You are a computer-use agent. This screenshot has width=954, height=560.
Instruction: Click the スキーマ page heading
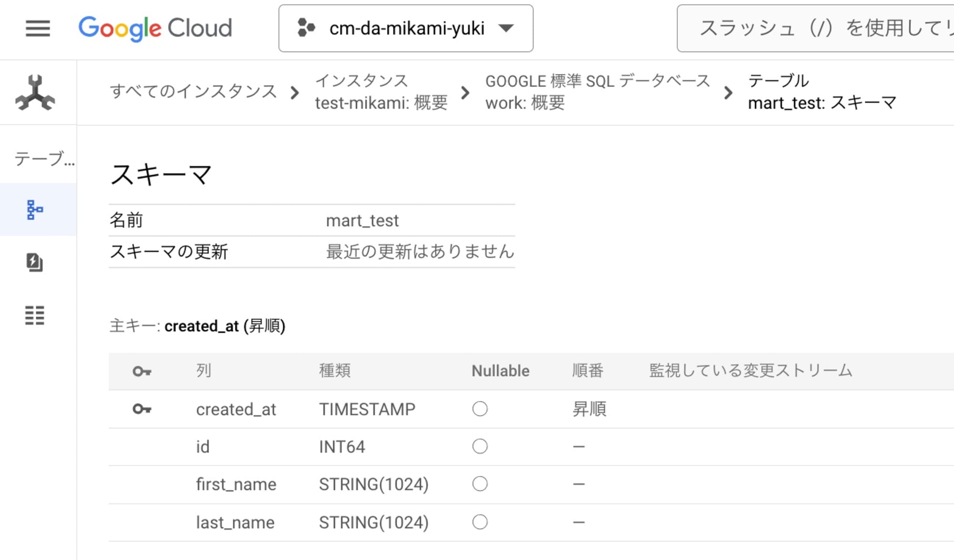(x=161, y=175)
